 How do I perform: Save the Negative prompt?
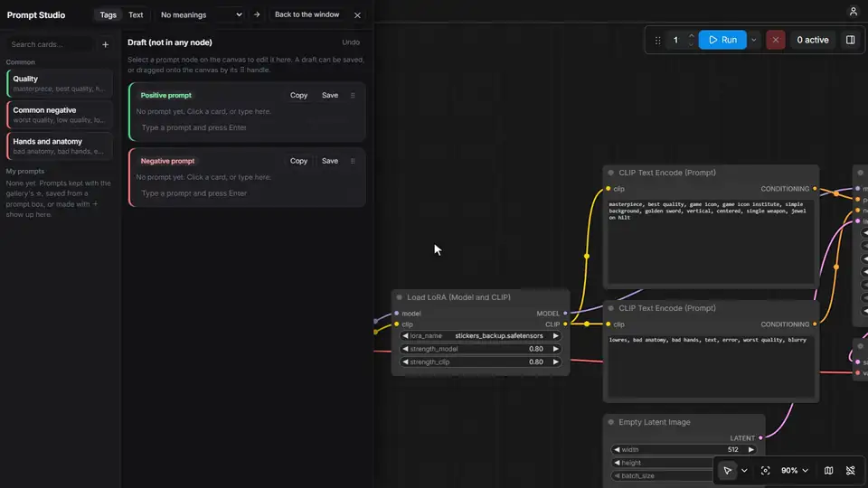(330, 161)
